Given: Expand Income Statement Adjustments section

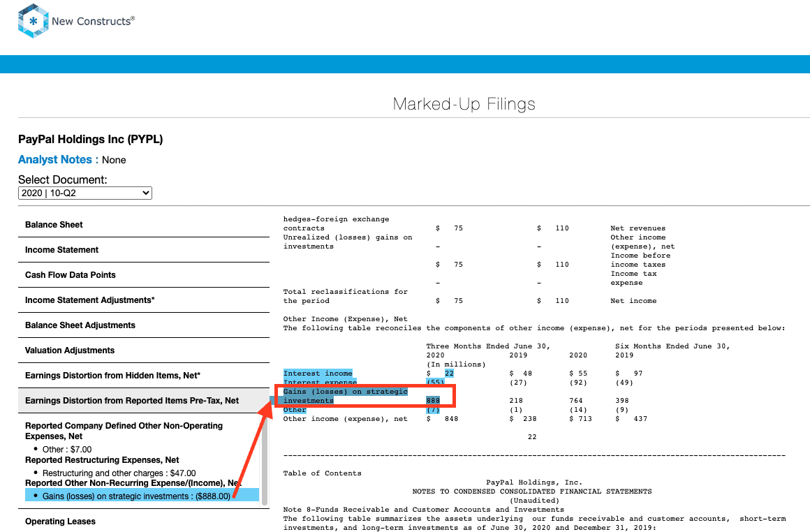Looking at the screenshot, I should [144, 300].
